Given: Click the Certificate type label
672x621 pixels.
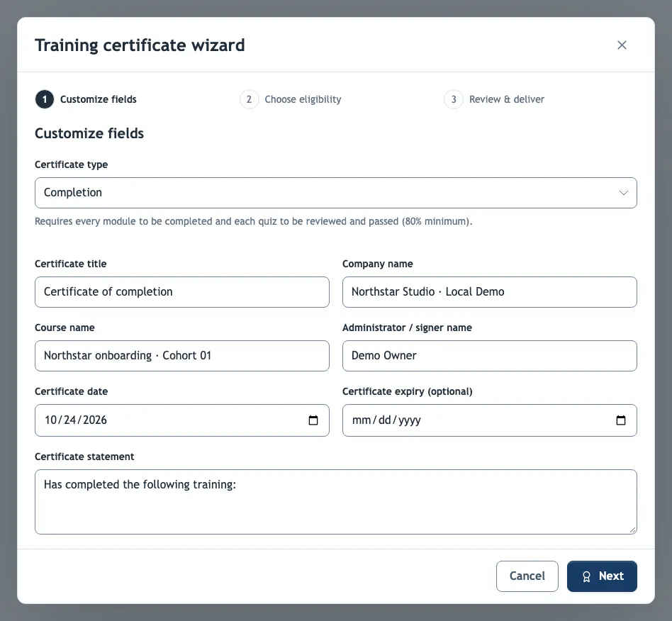Looking at the screenshot, I should [71, 164].
